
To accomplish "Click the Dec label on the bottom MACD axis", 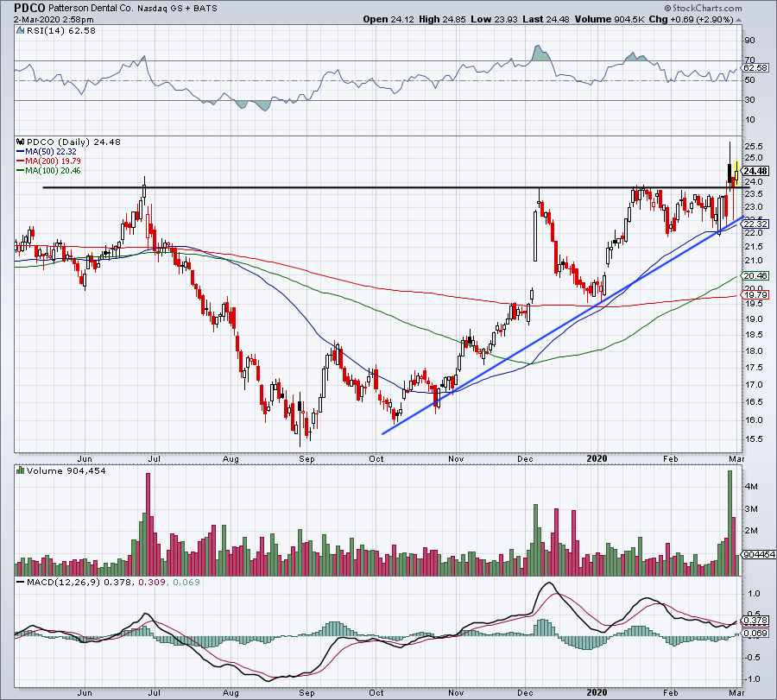I will [525, 692].
